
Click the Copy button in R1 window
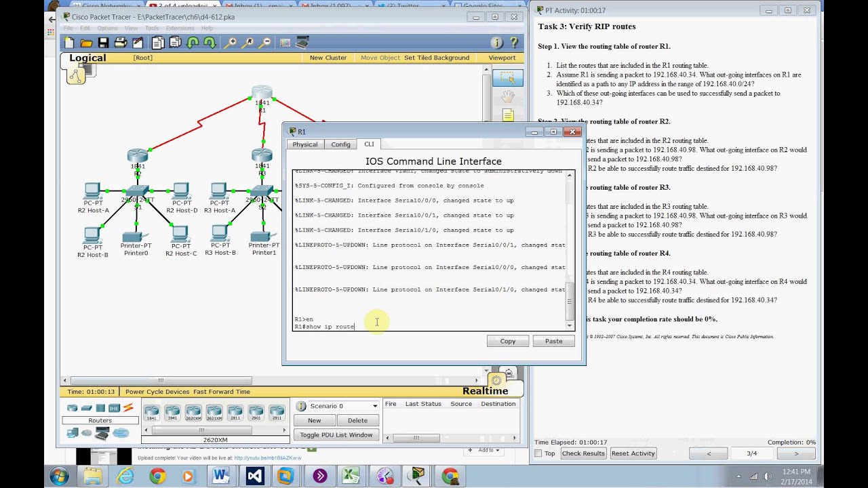coord(508,341)
